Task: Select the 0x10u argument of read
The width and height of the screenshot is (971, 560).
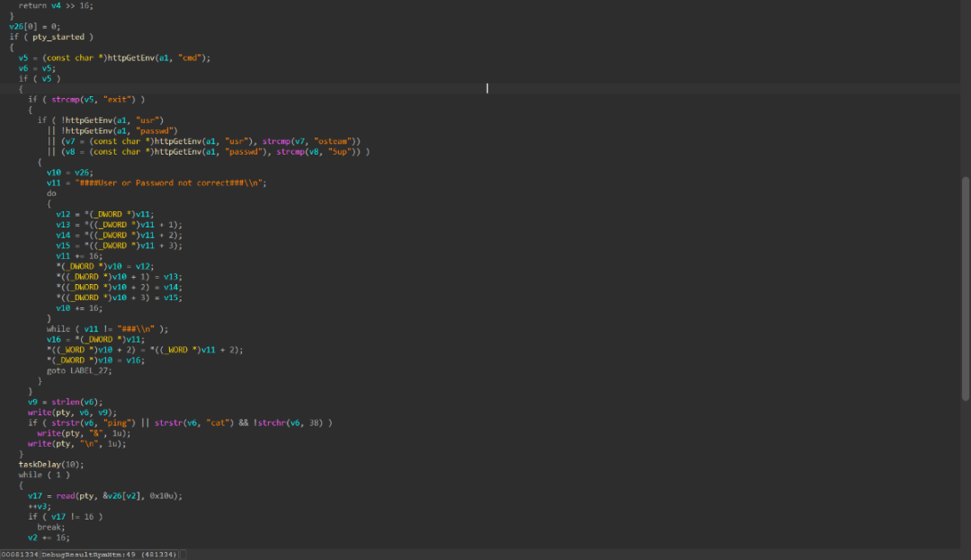Action: coord(164,496)
